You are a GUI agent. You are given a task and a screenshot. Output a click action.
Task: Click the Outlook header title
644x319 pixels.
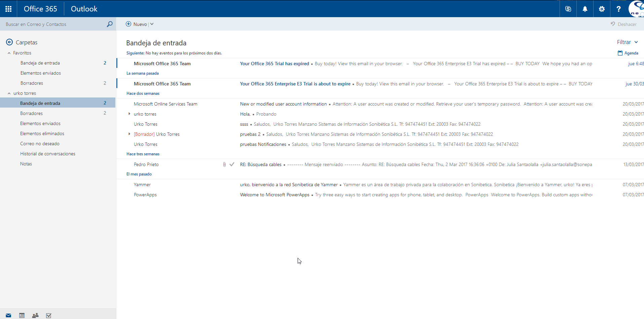click(x=84, y=9)
